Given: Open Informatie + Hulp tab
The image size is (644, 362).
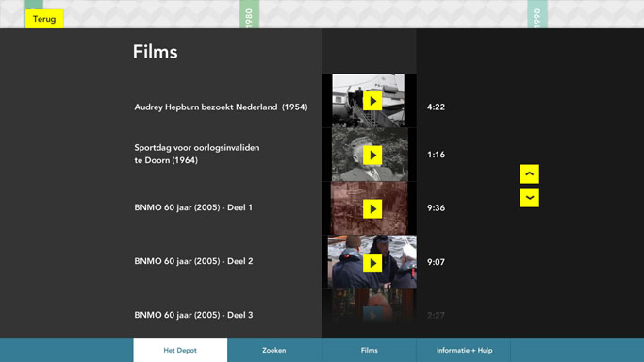Looking at the screenshot, I should pos(464,350).
